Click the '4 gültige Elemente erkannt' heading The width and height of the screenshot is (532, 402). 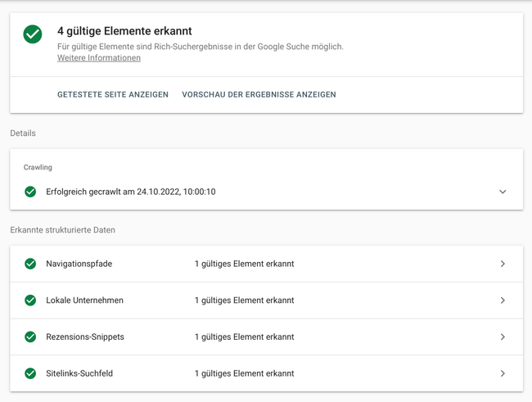[x=124, y=31]
